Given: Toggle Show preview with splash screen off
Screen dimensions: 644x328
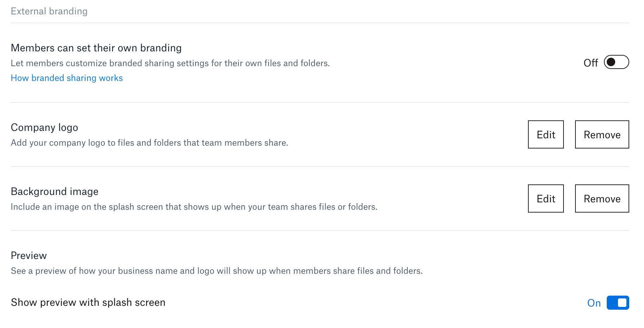Looking at the screenshot, I should 617,302.
